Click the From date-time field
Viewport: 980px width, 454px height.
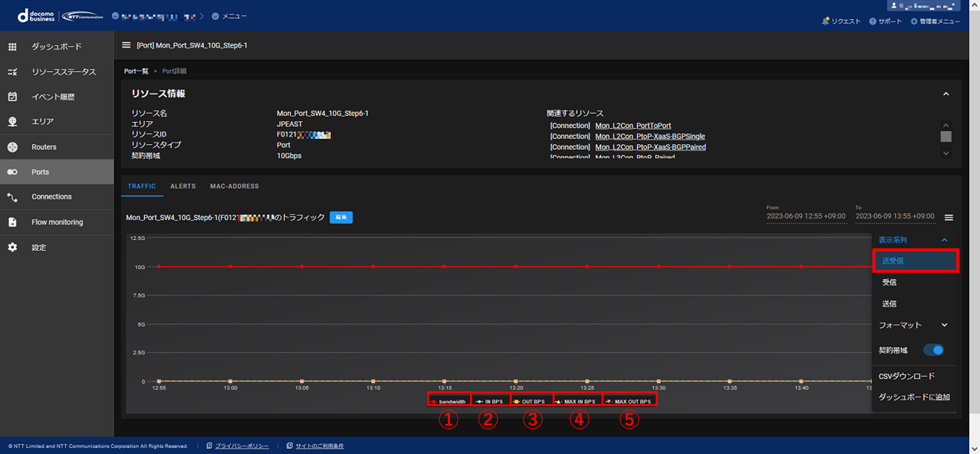(x=806, y=216)
